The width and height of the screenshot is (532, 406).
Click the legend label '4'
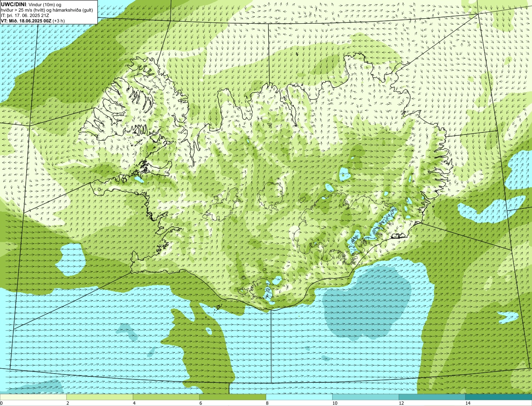coord(134,403)
